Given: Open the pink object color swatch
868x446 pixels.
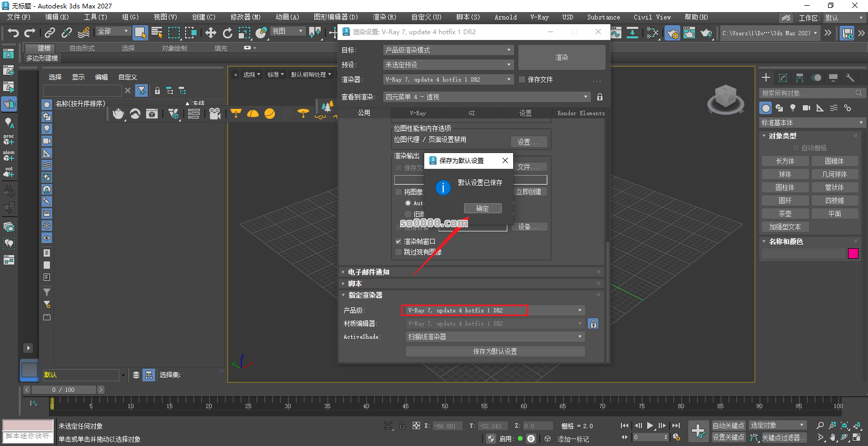Looking at the screenshot, I should [x=853, y=254].
